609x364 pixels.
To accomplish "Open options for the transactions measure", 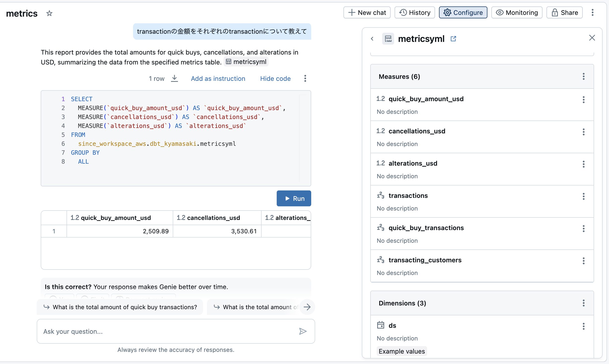I will tap(583, 196).
